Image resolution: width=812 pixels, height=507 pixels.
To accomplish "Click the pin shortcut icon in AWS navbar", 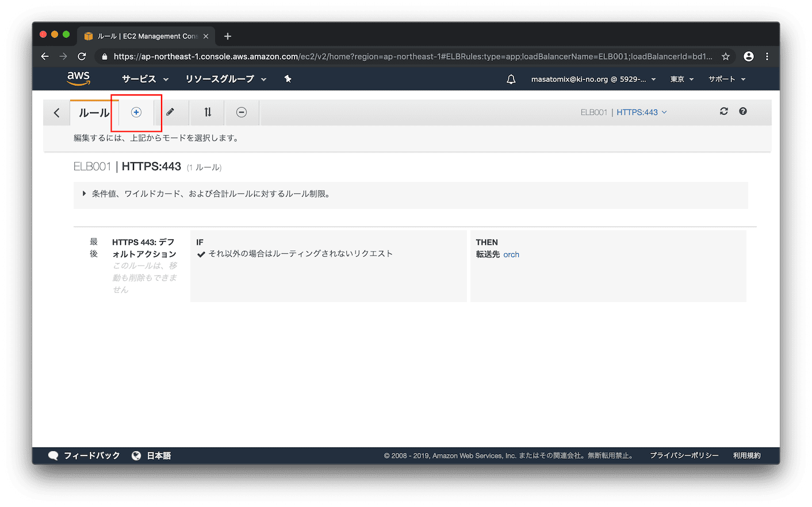I will (x=288, y=79).
